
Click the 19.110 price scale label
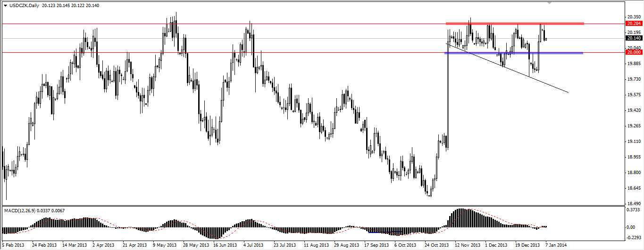pyautogui.click(x=634, y=141)
